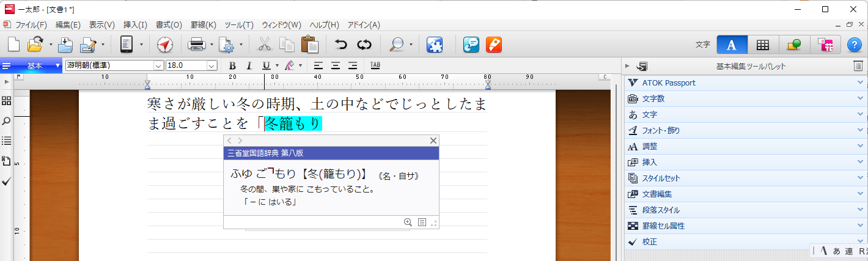This screenshot has height=261, width=868.
Task: Toggle underline formatting
Action: [266, 65]
